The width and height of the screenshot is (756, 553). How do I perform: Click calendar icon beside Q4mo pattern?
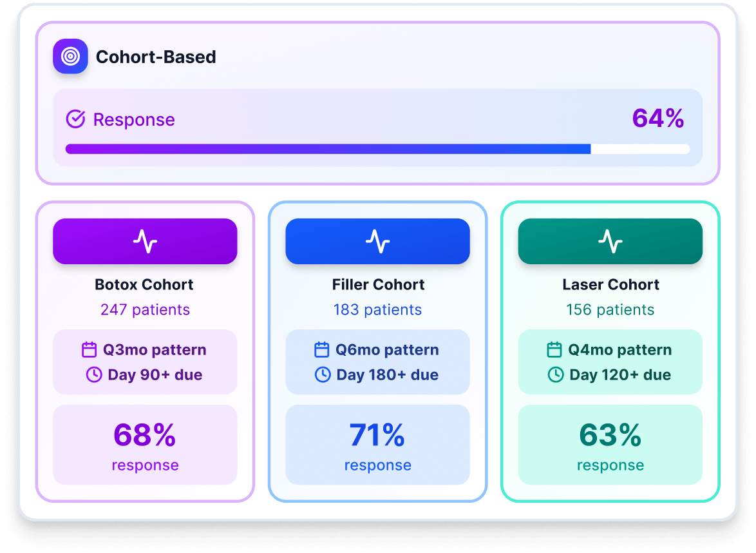tap(554, 350)
